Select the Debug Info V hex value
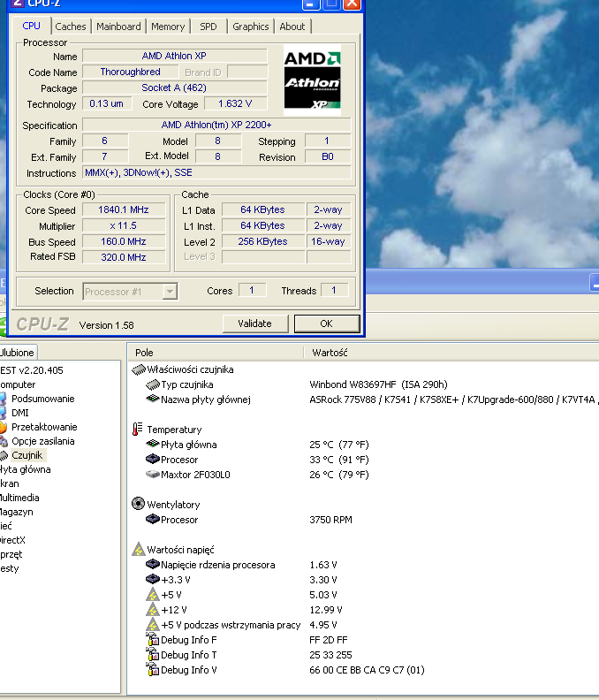The image size is (599, 700). coord(367,670)
